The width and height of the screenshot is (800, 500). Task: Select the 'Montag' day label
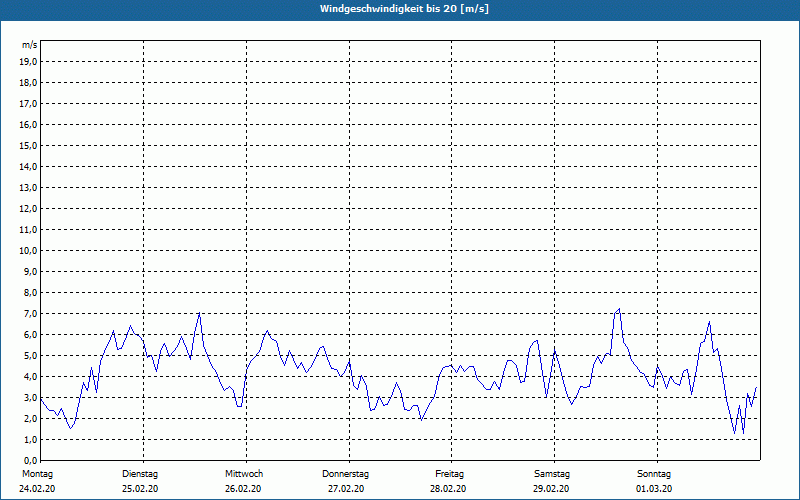pyautogui.click(x=37, y=474)
